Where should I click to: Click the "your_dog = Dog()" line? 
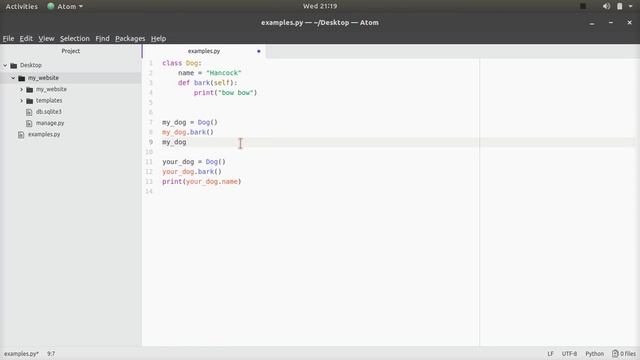tap(194, 162)
